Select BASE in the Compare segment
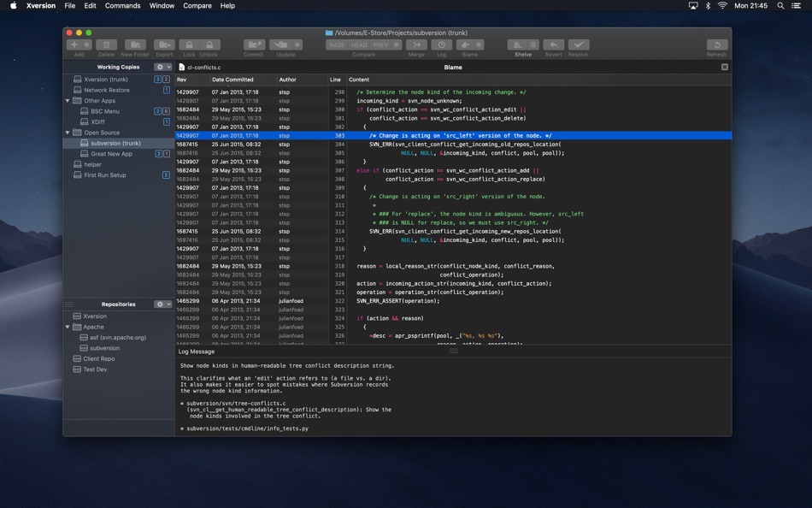812x508 pixels. click(337, 44)
